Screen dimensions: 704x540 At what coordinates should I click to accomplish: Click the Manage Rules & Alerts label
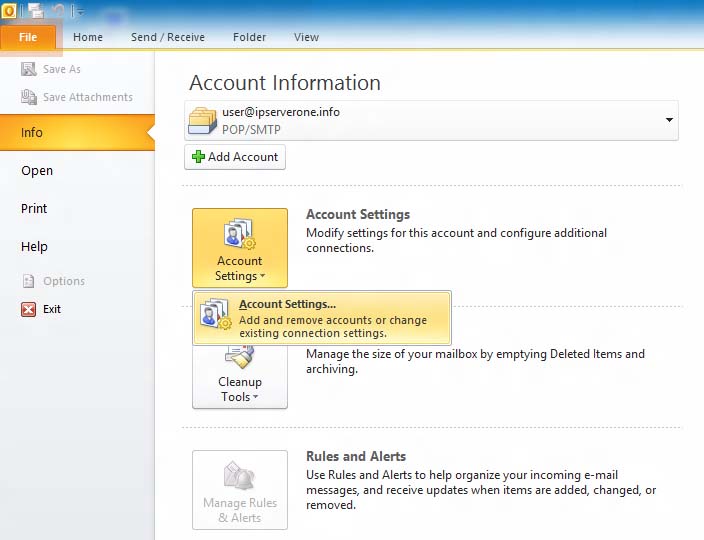click(x=240, y=510)
